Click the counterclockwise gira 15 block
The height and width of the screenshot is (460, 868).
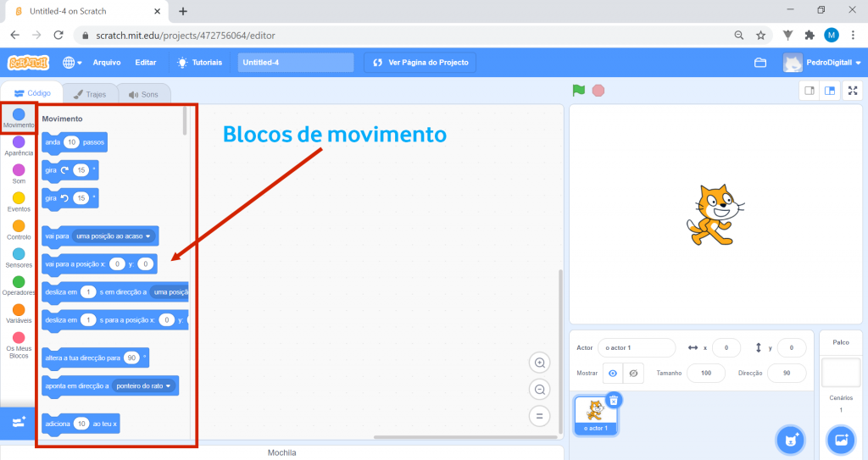(70, 198)
